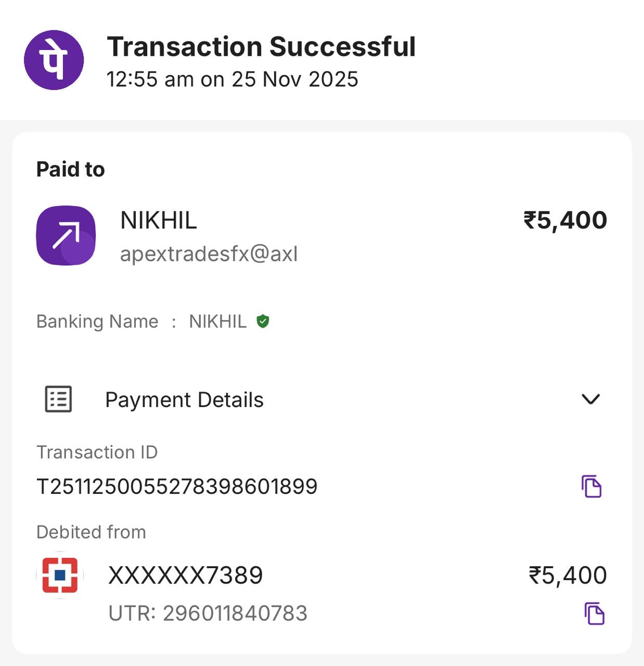Click the UTR: 296011840783 text
The height and width of the screenshot is (666, 644).
coord(208,613)
